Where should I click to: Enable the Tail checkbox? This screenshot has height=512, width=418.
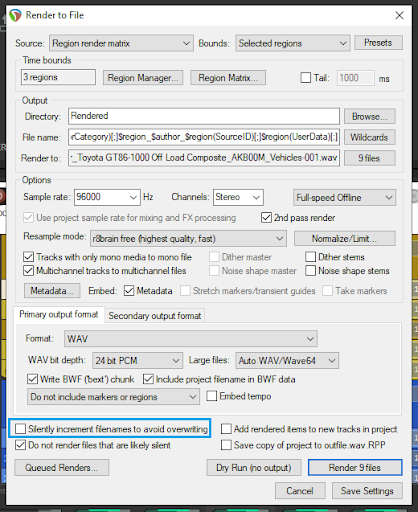click(306, 78)
